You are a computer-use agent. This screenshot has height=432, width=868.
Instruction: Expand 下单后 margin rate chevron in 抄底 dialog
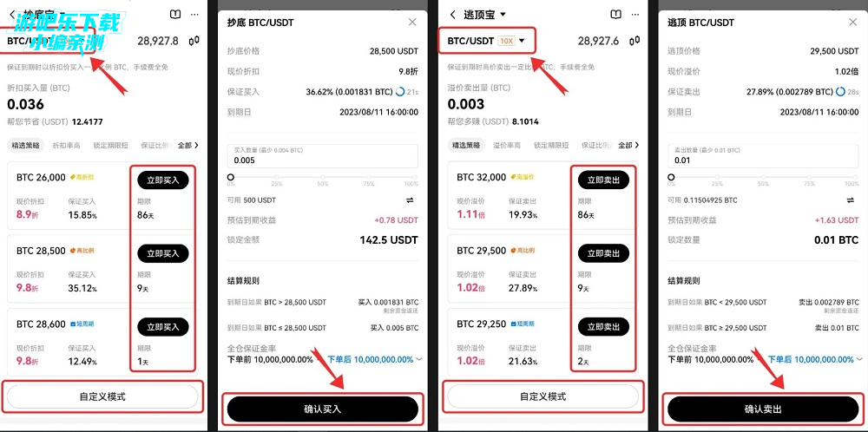click(419, 359)
